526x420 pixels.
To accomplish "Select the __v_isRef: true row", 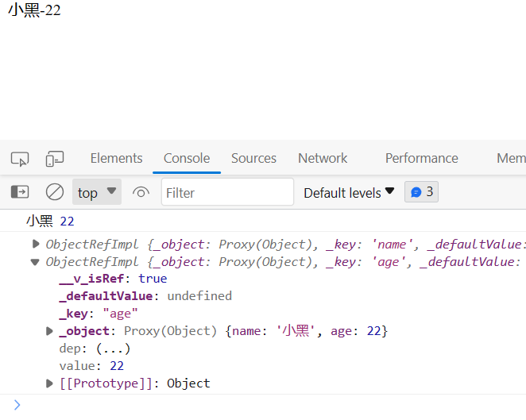I will tap(113, 279).
